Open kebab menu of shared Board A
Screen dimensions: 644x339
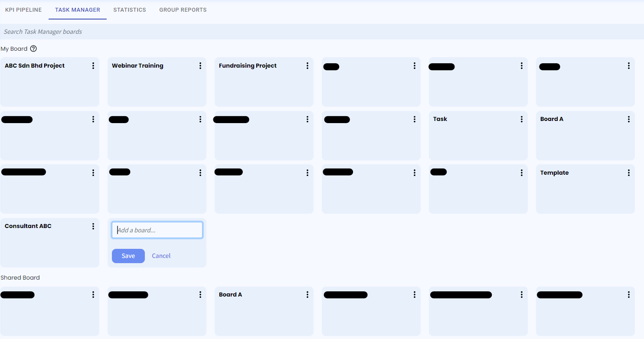(x=307, y=295)
